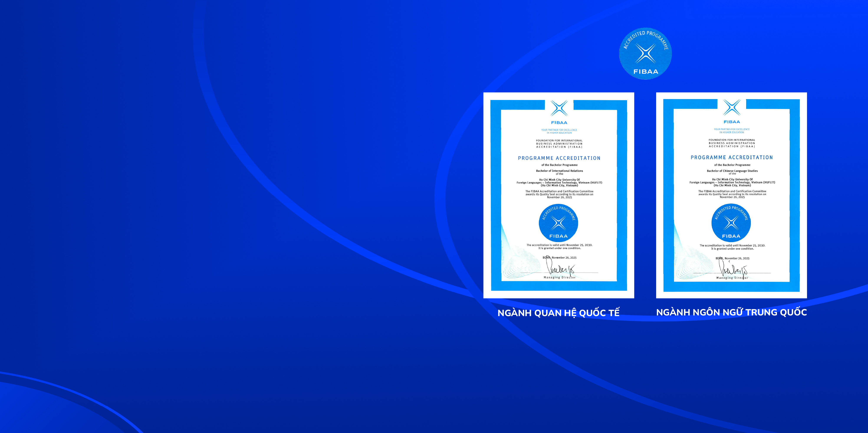Viewport: 868px width, 433px height.
Task: Click the blue FIBAA seal on the Chinese Language certificate
Action: (x=731, y=223)
